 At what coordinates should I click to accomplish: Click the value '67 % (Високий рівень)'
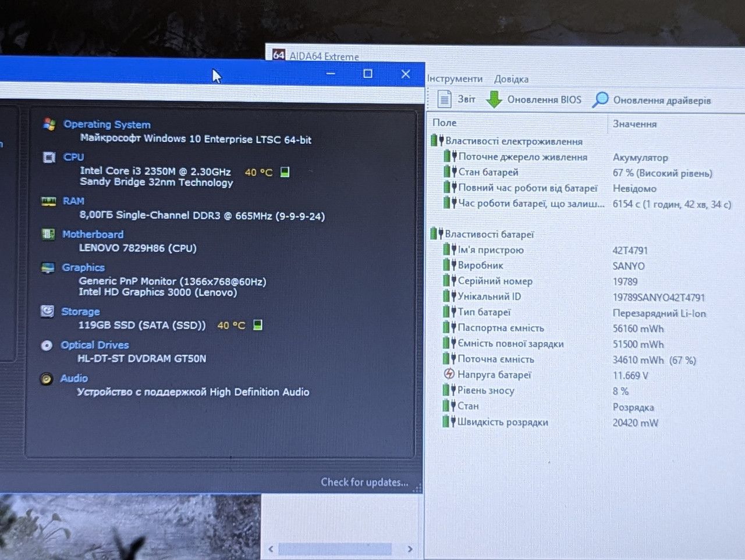pos(662,173)
